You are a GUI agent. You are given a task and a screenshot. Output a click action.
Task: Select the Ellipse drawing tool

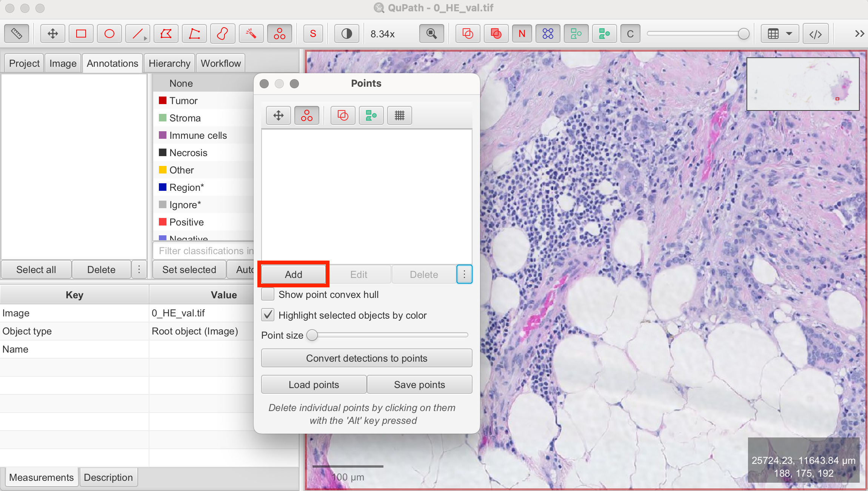click(x=109, y=33)
